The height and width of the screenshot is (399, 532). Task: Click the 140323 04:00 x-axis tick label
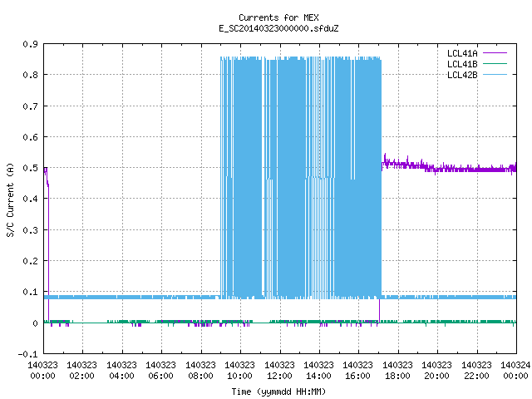(121, 370)
